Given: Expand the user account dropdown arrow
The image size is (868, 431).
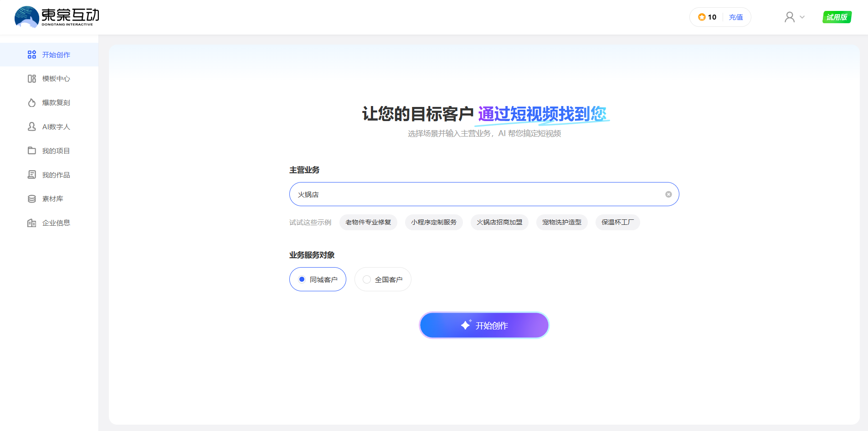Looking at the screenshot, I should (802, 17).
